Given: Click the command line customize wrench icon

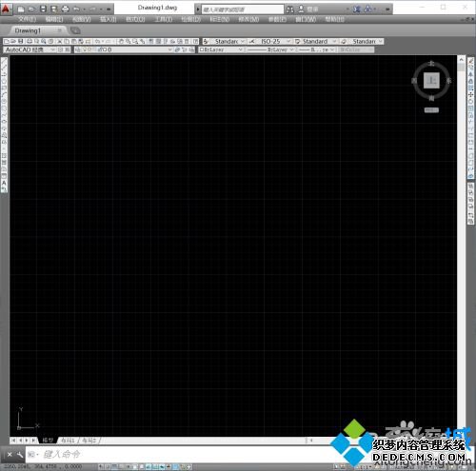Looking at the screenshot, I should click(x=20, y=455).
